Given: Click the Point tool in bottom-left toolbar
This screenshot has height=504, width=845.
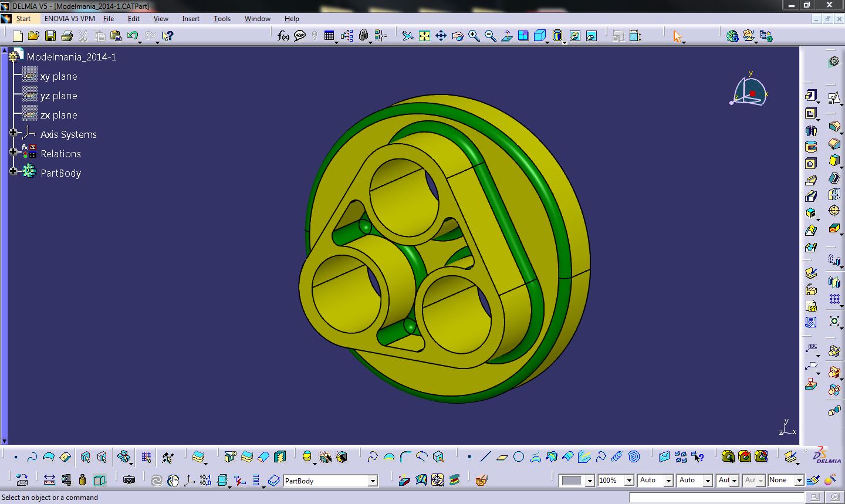Looking at the screenshot, I should point(16,457).
